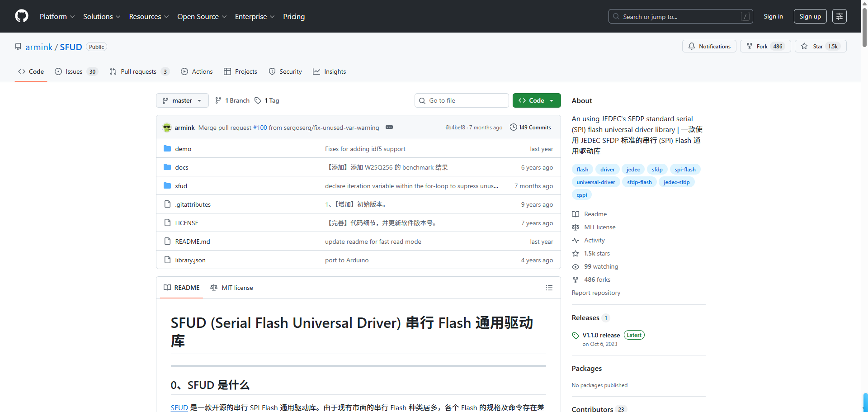
Task: Open the library.json file
Action: (190, 260)
